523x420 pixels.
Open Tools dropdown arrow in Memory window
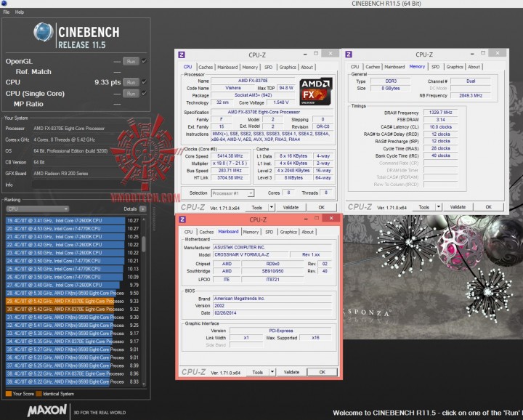pos(439,207)
